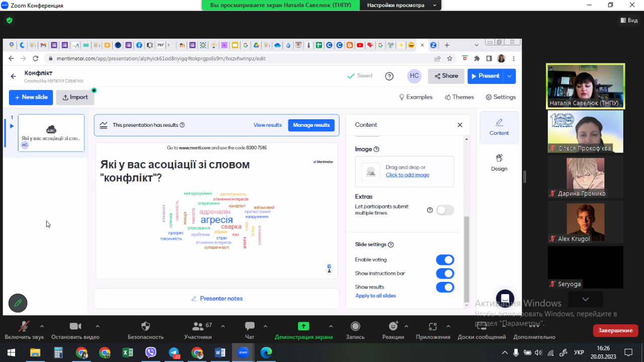Toggle Show instructions bar switch
The width and height of the screenshot is (644, 362).
point(445,273)
